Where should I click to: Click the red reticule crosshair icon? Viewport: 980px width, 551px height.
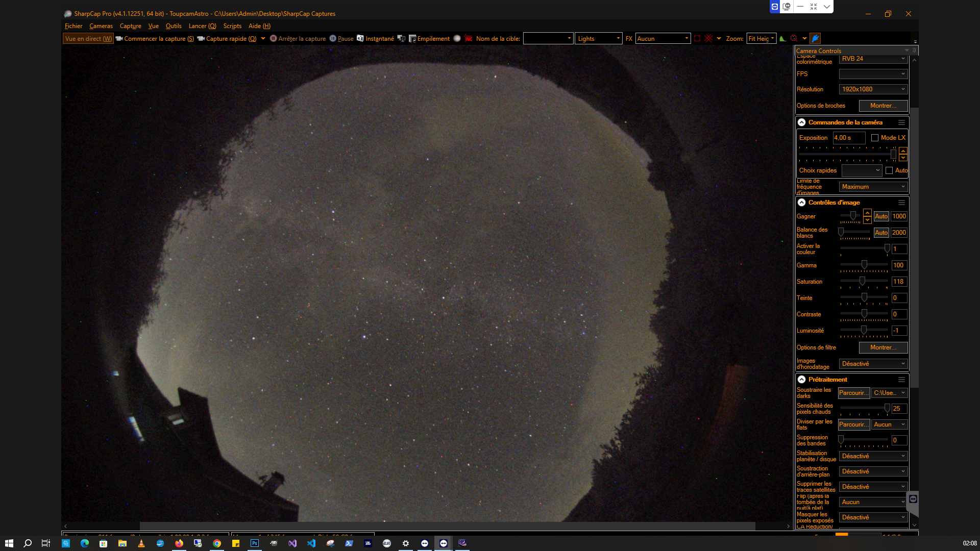pyautogui.click(x=708, y=38)
